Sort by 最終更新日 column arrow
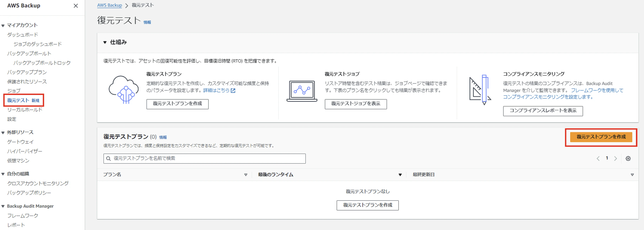 pyautogui.click(x=632, y=175)
